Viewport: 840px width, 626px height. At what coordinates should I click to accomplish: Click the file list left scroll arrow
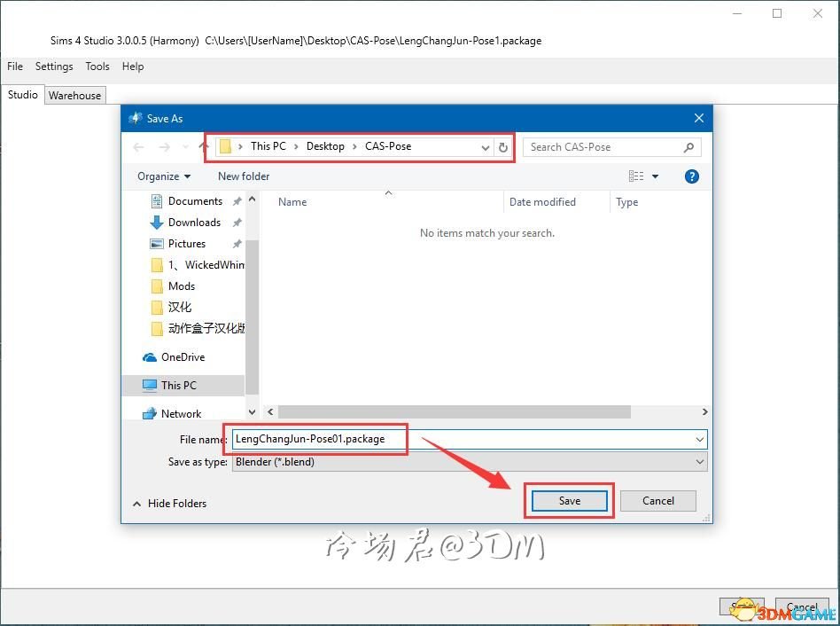pyautogui.click(x=270, y=411)
